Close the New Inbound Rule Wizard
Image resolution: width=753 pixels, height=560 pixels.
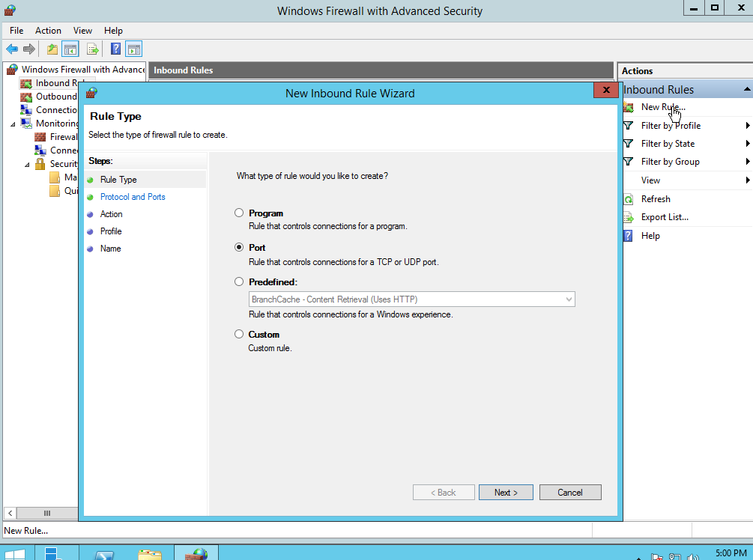point(606,91)
